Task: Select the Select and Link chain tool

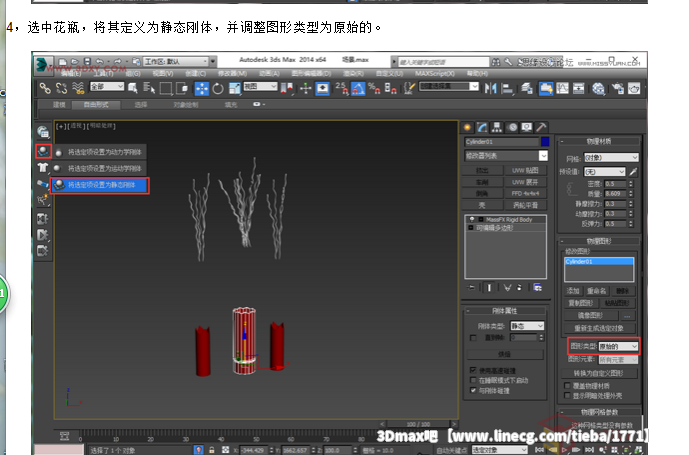Action: point(45,88)
